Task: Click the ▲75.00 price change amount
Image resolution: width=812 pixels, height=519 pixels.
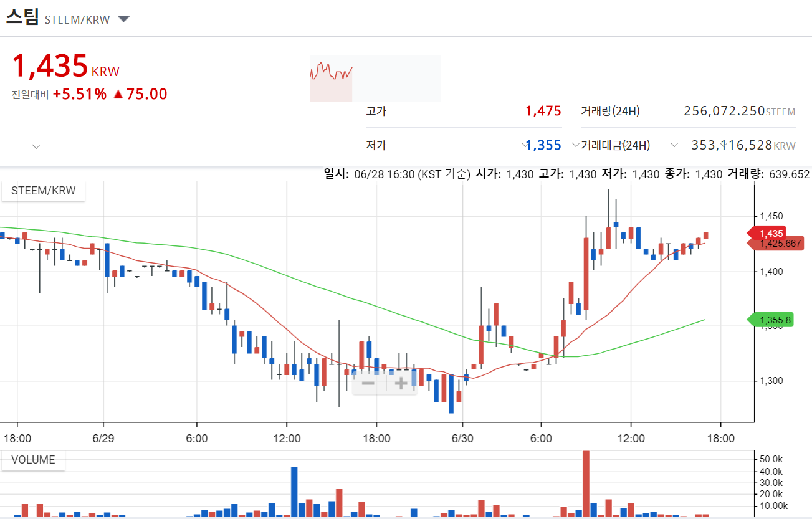Action: [140, 94]
